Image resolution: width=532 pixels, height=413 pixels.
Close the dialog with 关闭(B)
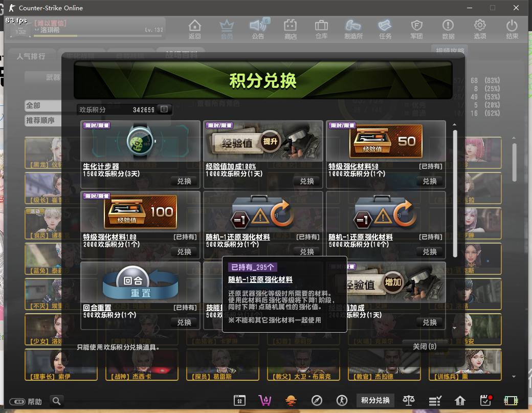tap(425, 346)
